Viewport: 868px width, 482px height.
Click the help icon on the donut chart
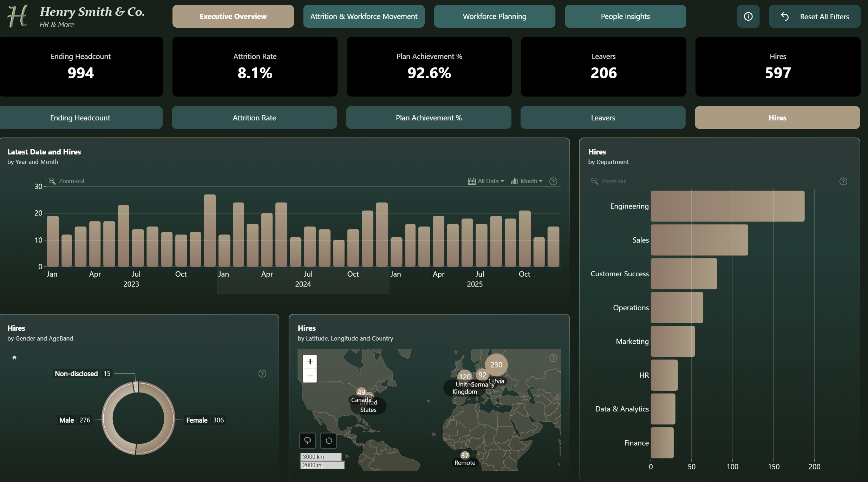[x=262, y=374]
